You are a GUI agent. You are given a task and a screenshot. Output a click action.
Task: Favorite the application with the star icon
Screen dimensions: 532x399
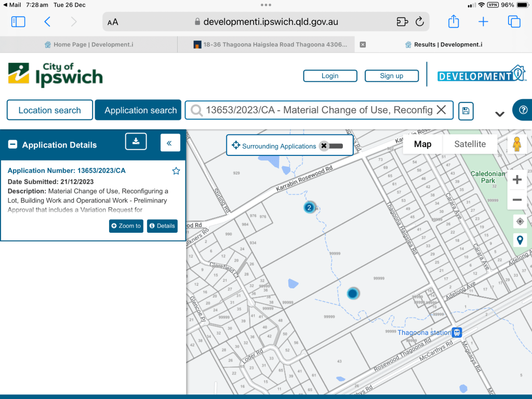[176, 171]
